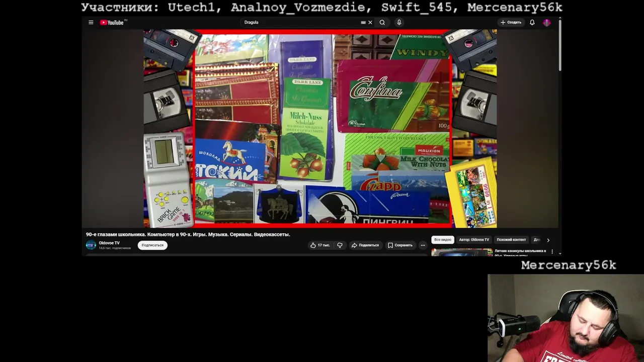Dislike the video
644x362 pixels.
[340, 245]
